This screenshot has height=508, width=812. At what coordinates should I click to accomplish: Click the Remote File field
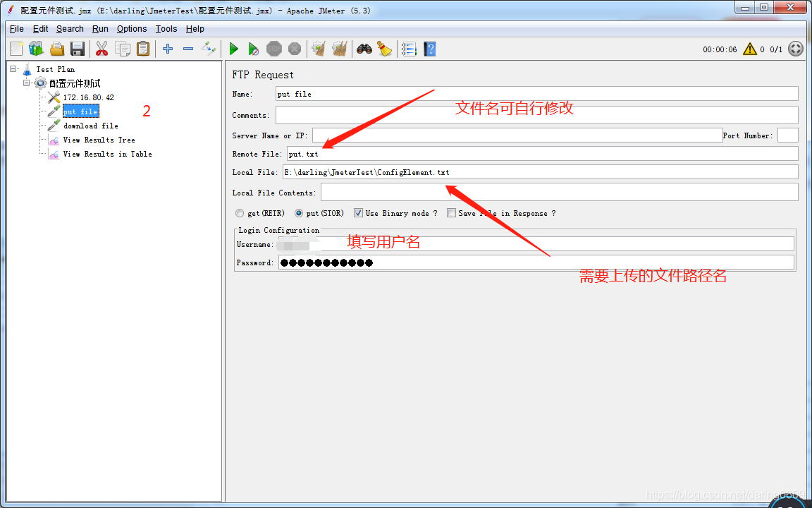tap(543, 154)
